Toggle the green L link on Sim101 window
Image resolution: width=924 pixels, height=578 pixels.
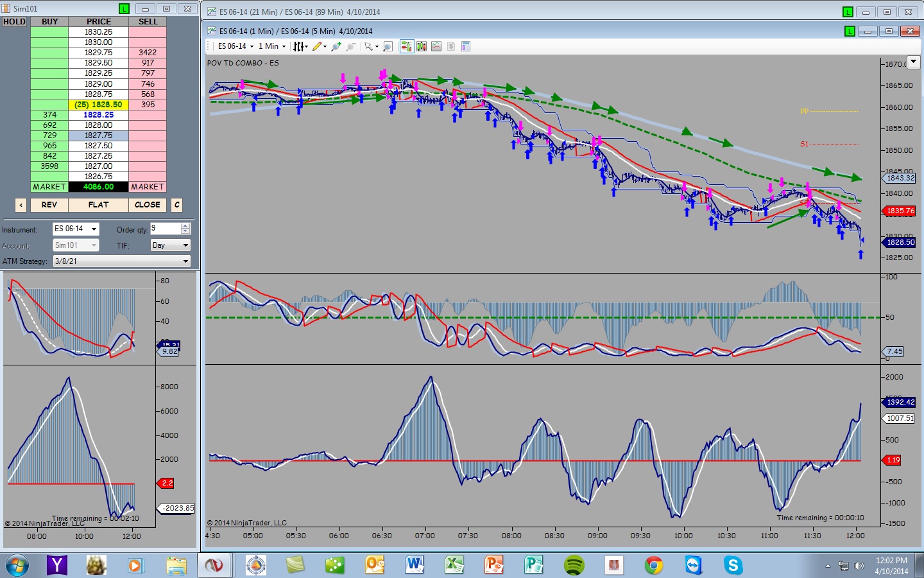(124, 9)
